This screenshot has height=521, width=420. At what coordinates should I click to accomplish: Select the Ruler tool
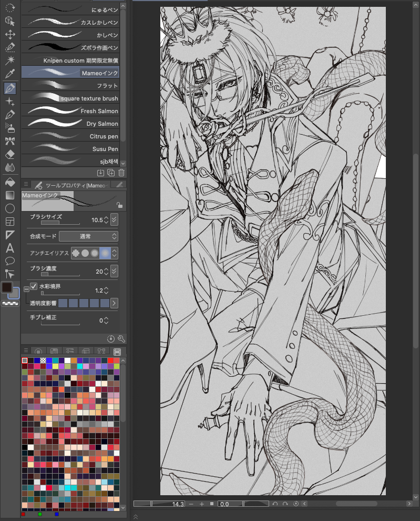click(10, 235)
